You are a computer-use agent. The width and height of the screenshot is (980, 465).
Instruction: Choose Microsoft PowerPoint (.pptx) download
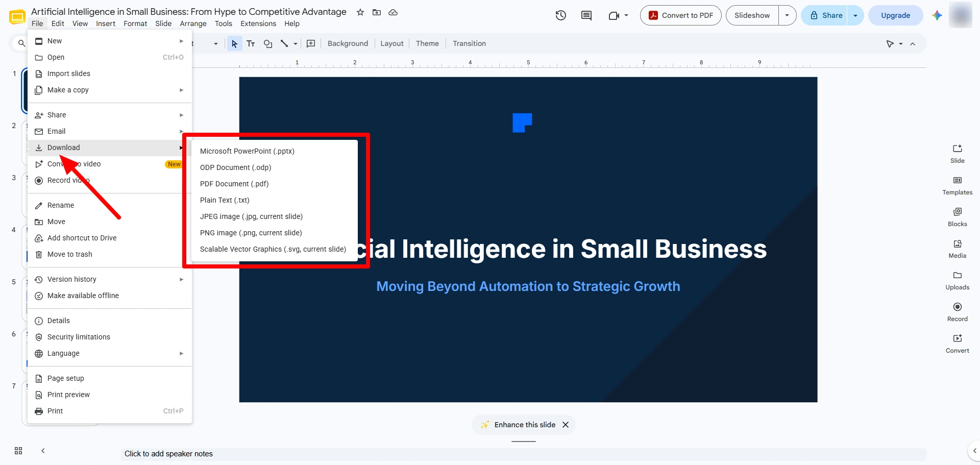[274, 151]
